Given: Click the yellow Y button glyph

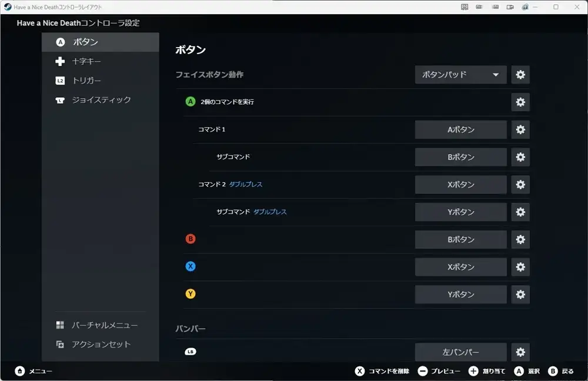Looking at the screenshot, I should 191,293.
